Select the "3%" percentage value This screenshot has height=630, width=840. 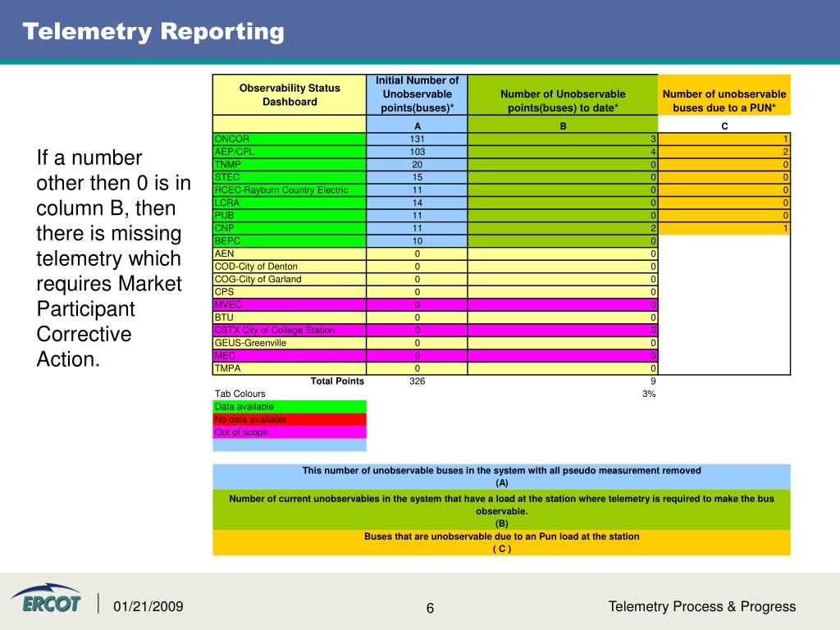pyautogui.click(x=649, y=394)
